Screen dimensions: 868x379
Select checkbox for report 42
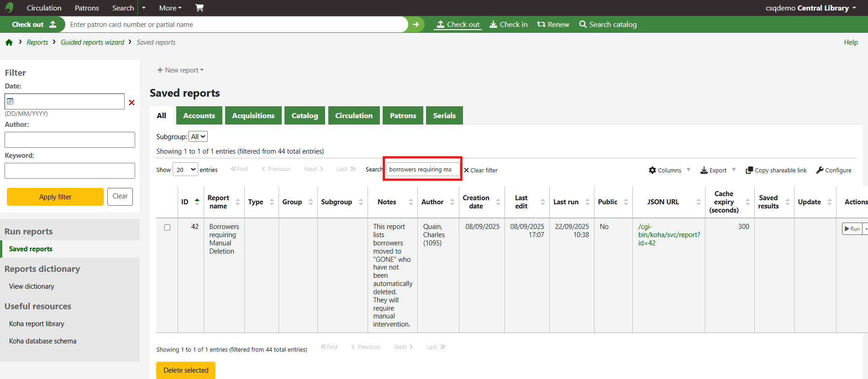pyautogui.click(x=167, y=228)
